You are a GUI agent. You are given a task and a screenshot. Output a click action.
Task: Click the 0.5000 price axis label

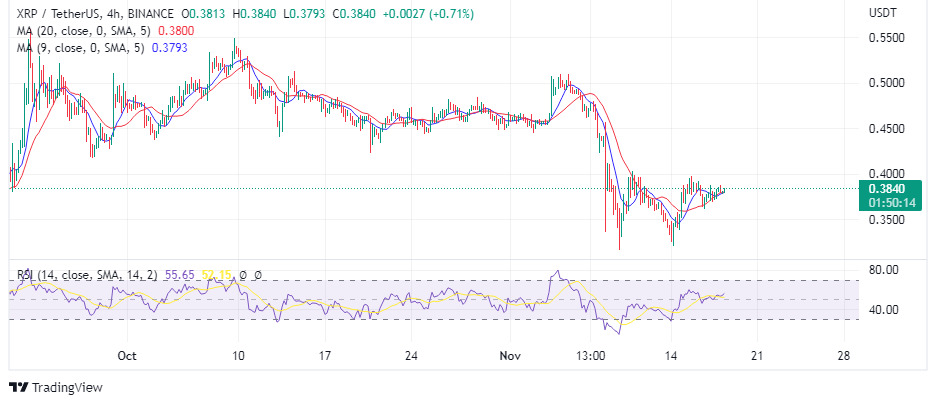click(884, 83)
